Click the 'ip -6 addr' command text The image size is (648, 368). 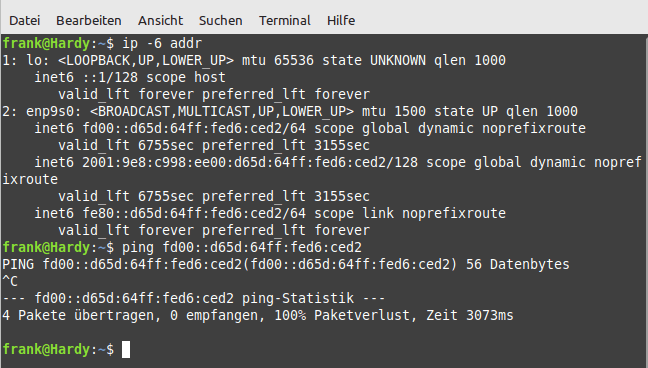pos(162,43)
